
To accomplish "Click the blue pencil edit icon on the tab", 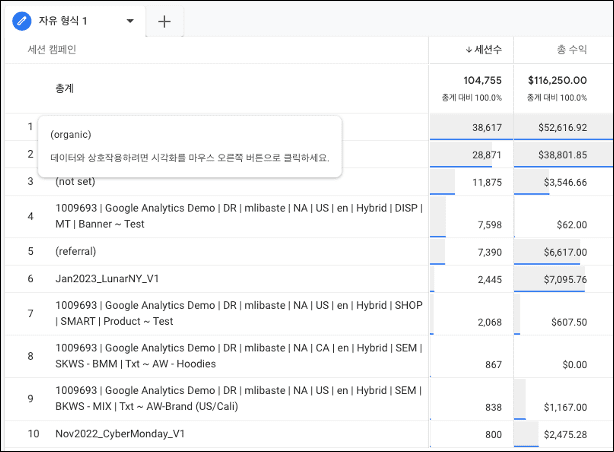I will click(x=22, y=21).
